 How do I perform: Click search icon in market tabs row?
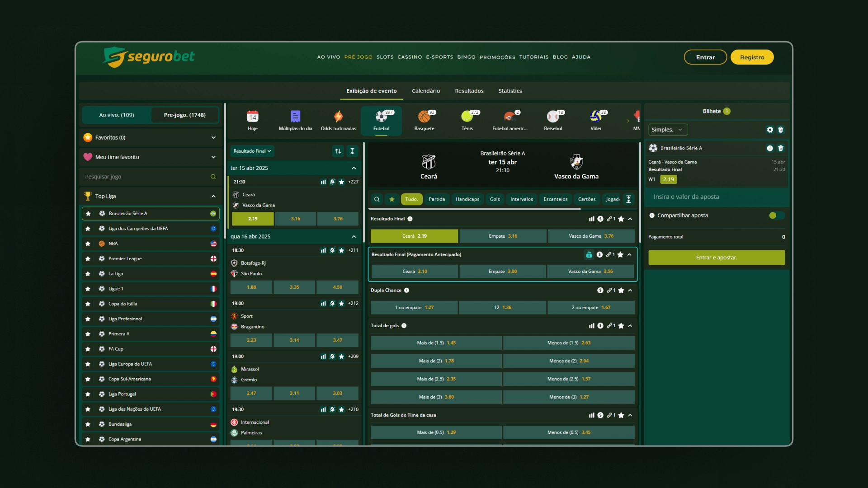point(377,199)
